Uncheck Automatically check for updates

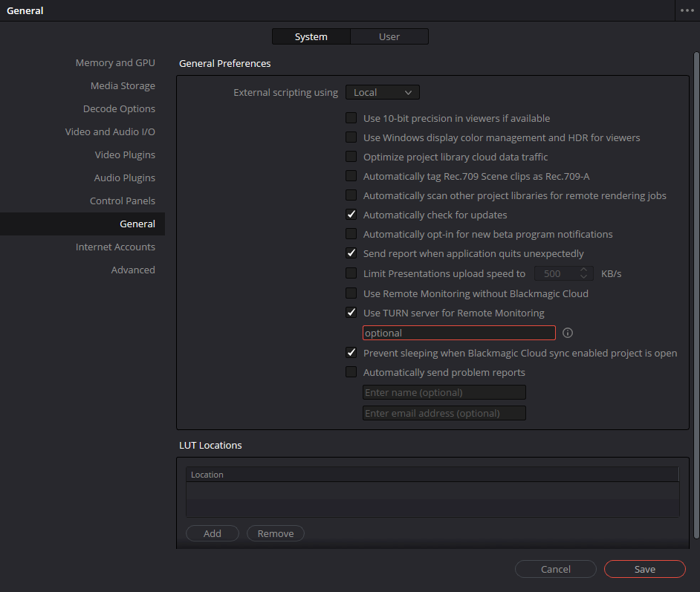[351, 214]
